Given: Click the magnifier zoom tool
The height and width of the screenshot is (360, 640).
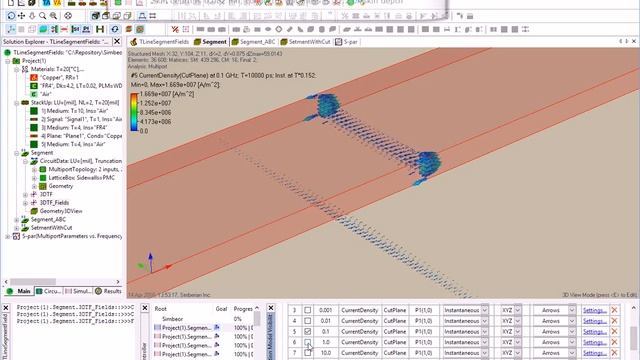Looking at the screenshot, I should tap(42, 16).
